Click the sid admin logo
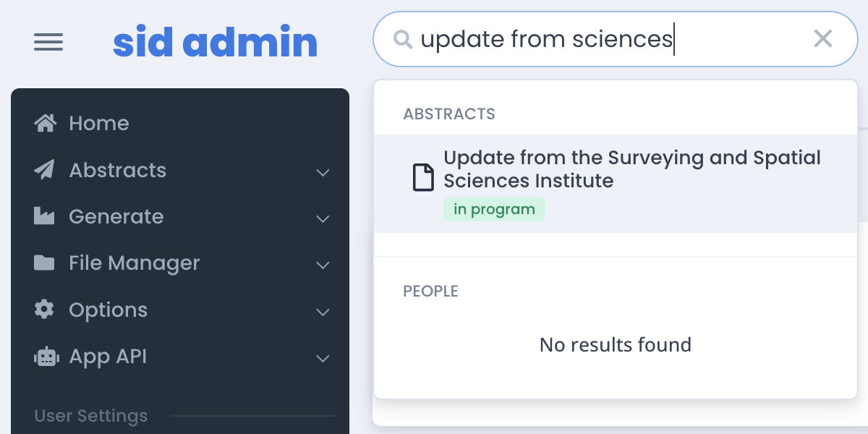The image size is (868, 434). click(x=216, y=43)
